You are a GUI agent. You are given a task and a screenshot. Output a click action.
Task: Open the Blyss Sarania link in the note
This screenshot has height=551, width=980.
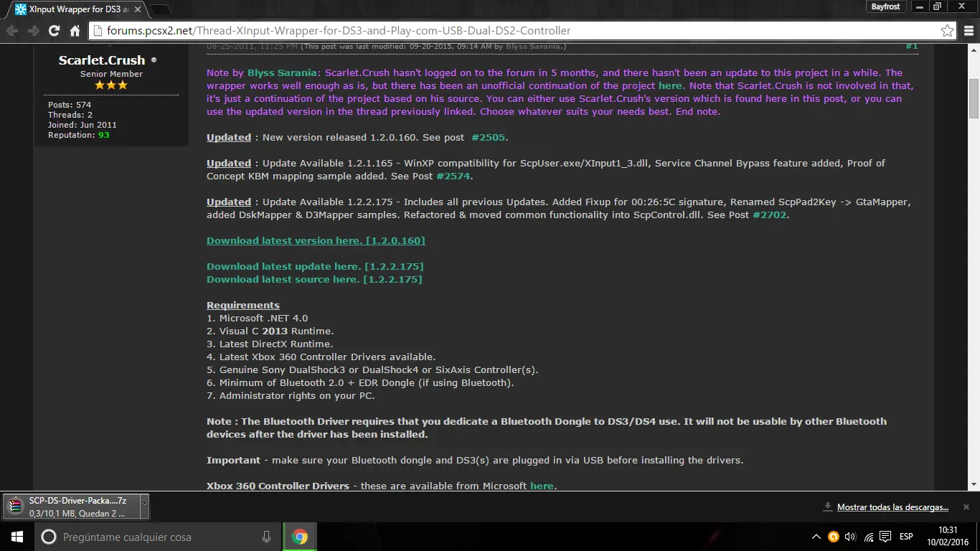282,72
